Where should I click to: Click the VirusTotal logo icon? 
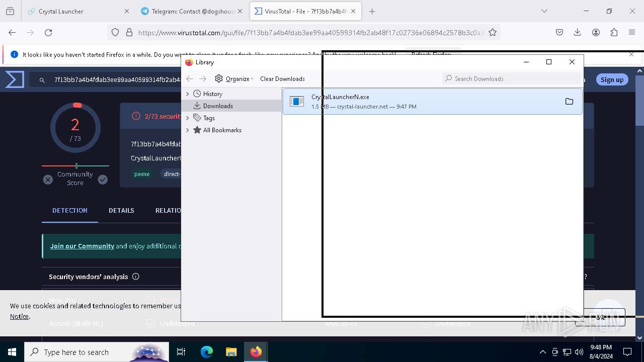click(x=15, y=79)
